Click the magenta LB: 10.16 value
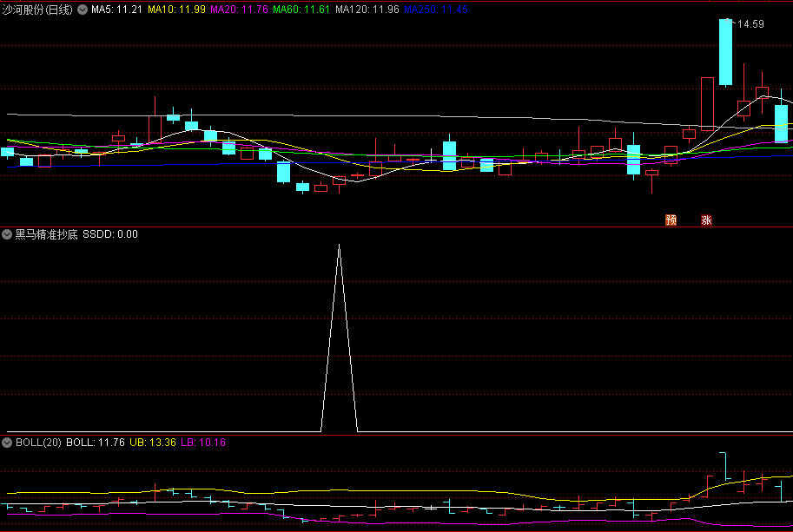793x532 pixels. click(x=203, y=443)
